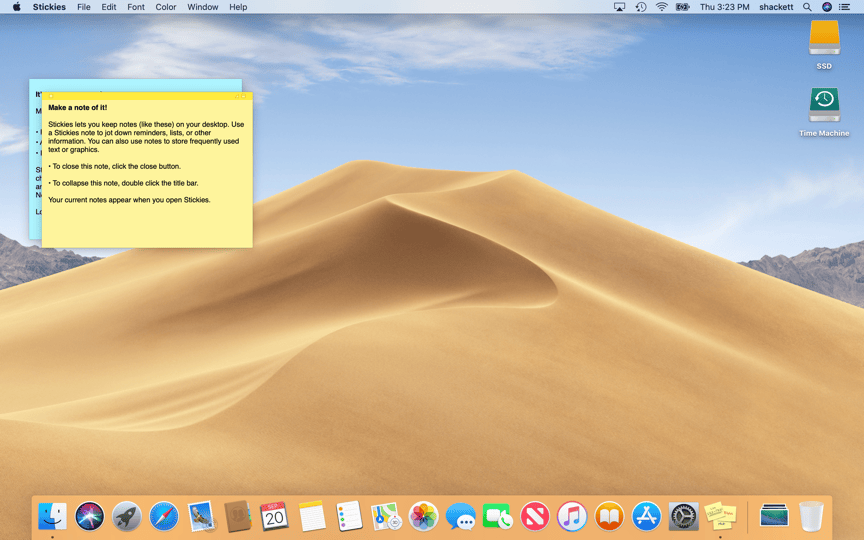Open the shackett user menu
The image size is (864, 540).
[x=776, y=7]
